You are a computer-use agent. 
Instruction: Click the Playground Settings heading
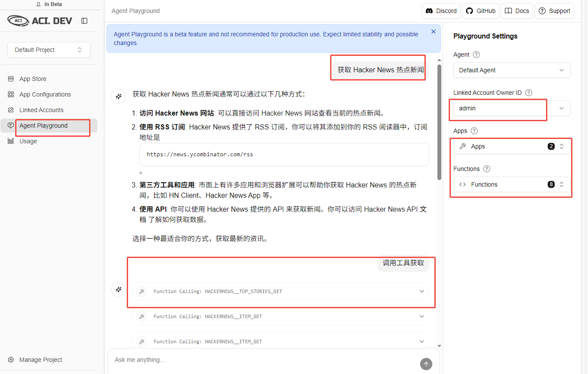(485, 36)
